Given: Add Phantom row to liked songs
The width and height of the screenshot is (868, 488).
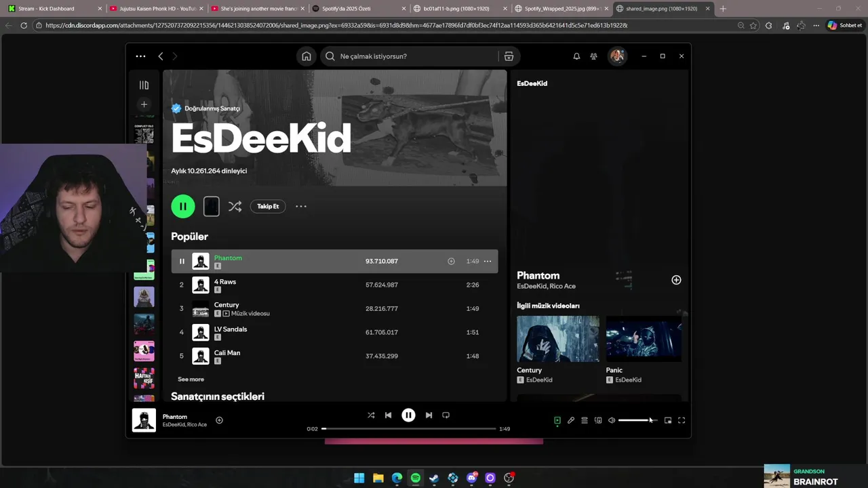Looking at the screenshot, I should click(x=451, y=261).
